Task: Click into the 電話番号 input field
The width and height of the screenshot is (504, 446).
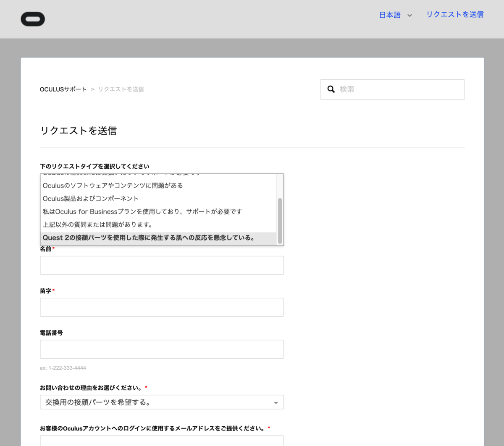Action: [162, 349]
